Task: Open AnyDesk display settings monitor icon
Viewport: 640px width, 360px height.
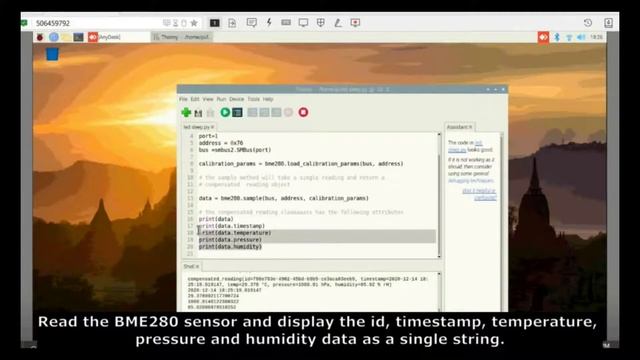Action: 303,23
